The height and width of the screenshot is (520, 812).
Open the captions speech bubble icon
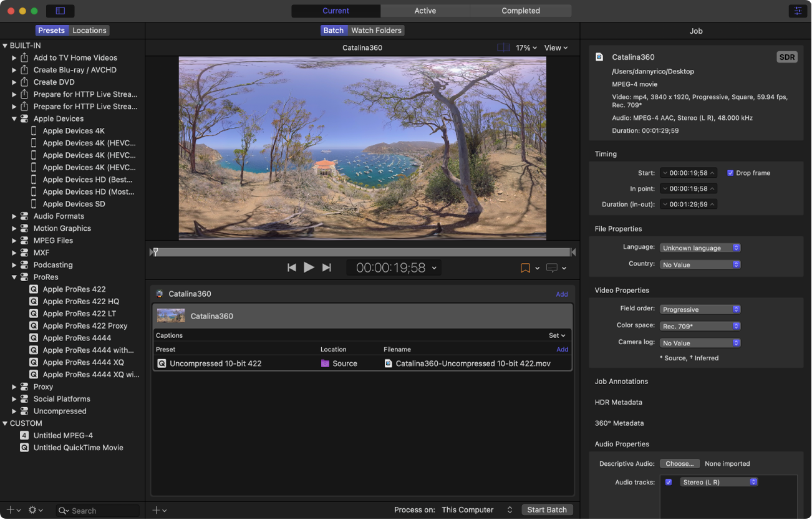pos(552,268)
